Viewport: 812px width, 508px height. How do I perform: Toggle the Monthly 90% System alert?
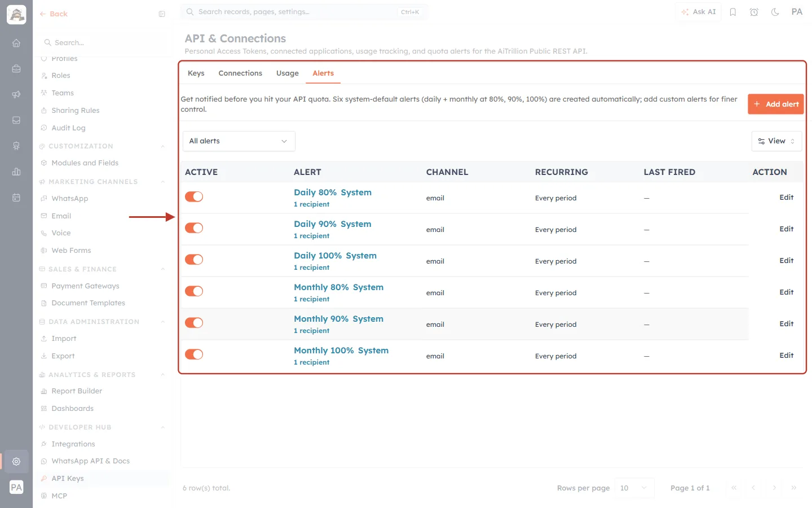[x=194, y=323]
